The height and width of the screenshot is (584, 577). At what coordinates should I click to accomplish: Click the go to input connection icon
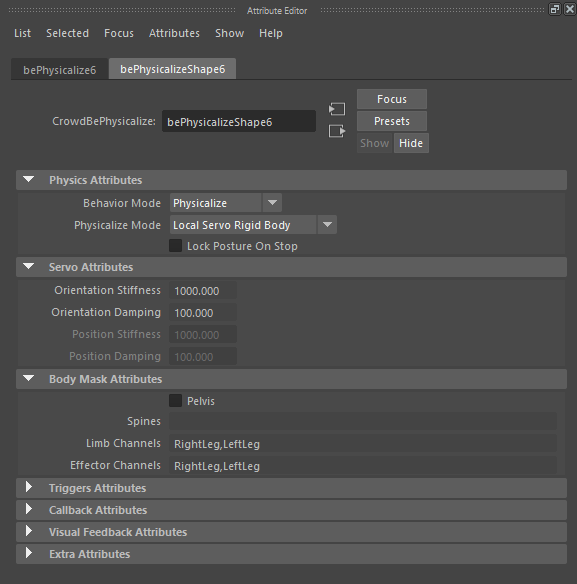point(337,109)
